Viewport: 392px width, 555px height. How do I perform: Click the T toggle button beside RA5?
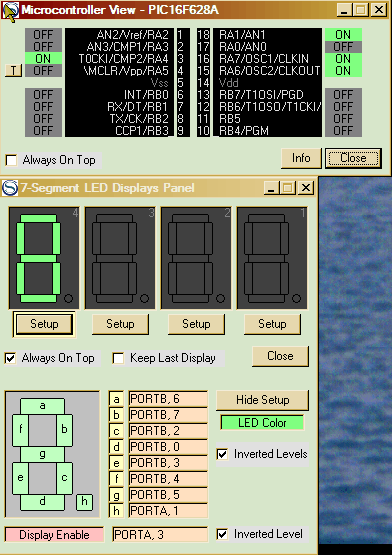[x=13, y=70]
